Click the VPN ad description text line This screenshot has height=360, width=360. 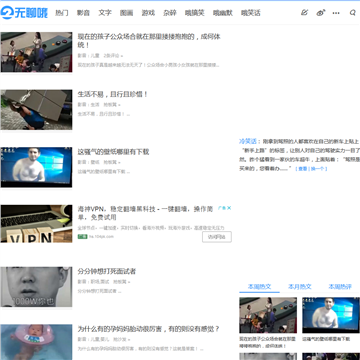pos(151,228)
